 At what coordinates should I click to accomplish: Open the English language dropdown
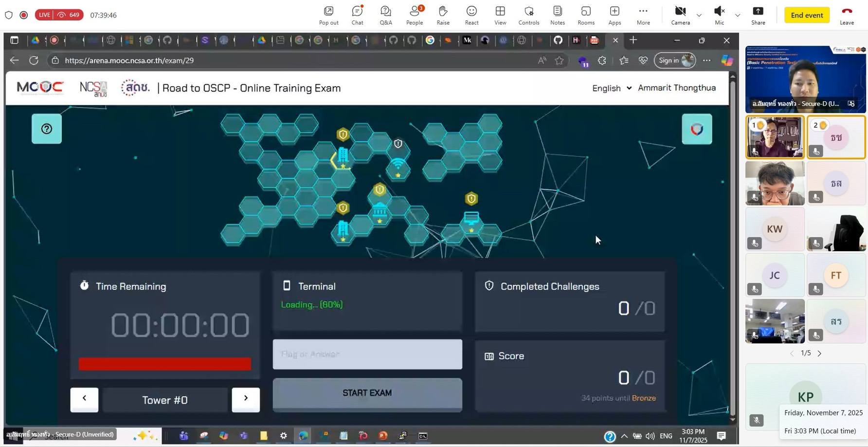pyautogui.click(x=612, y=88)
